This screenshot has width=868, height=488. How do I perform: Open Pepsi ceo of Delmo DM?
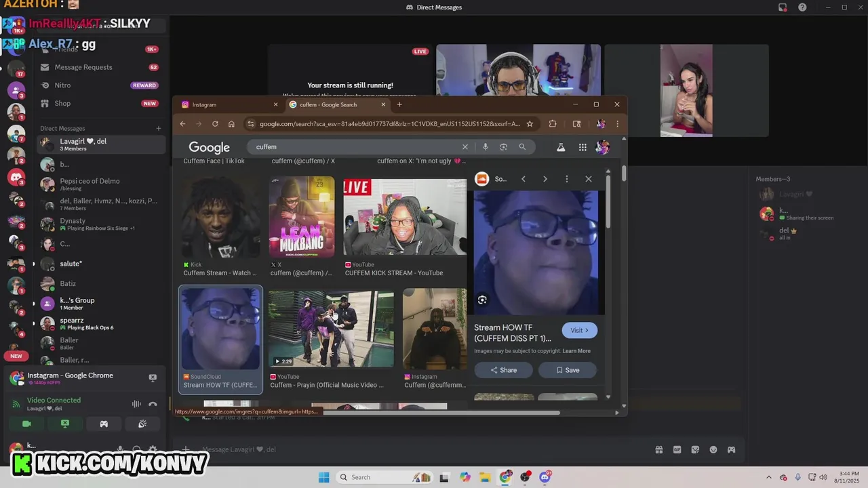coord(100,184)
